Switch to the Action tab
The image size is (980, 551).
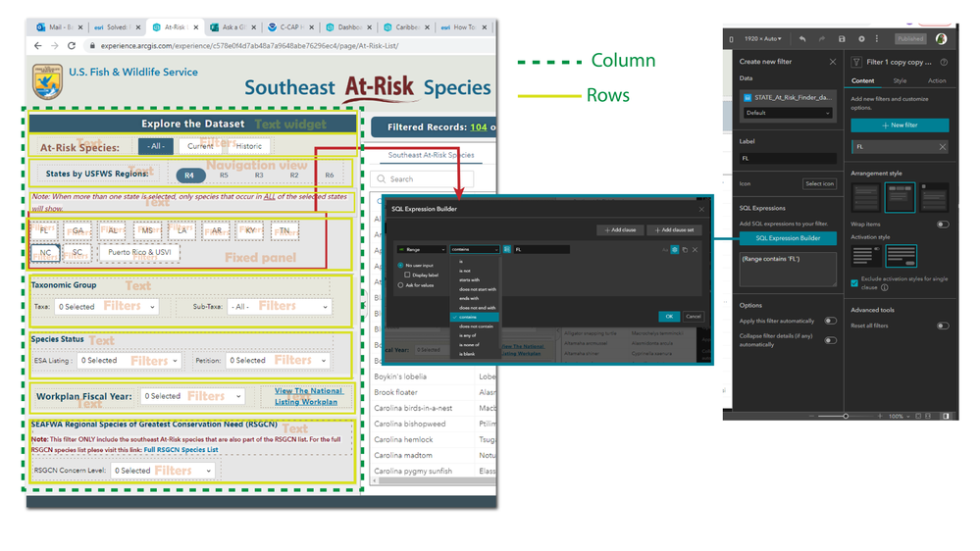coord(936,80)
